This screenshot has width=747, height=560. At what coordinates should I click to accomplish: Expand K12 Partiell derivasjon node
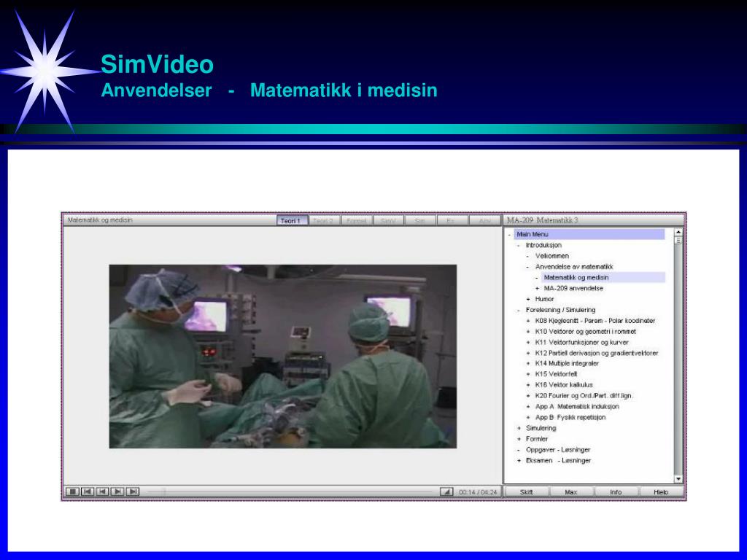528,354
